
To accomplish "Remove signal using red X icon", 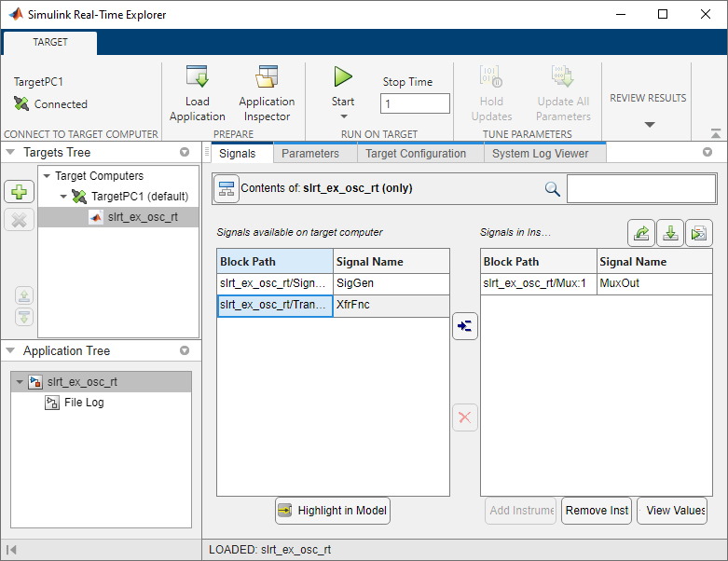I will click(465, 417).
